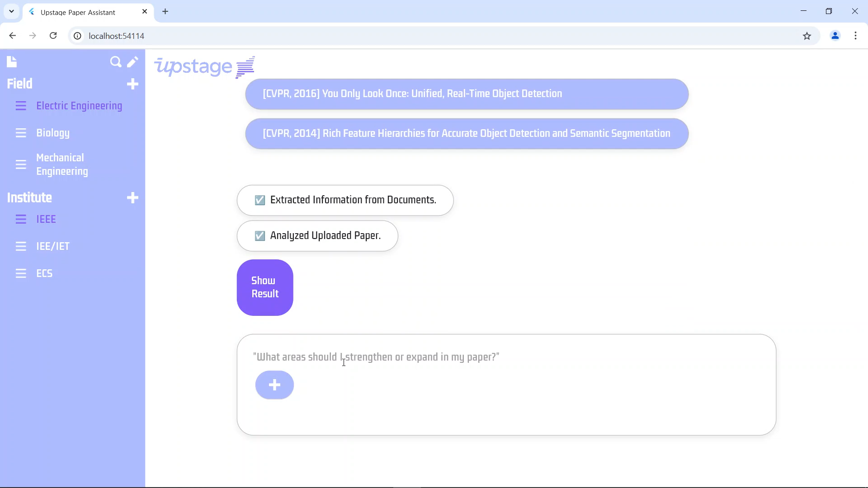This screenshot has width=868, height=488.
Task: Open the YOLO CVPR 2016 paper
Action: pyautogui.click(x=467, y=94)
